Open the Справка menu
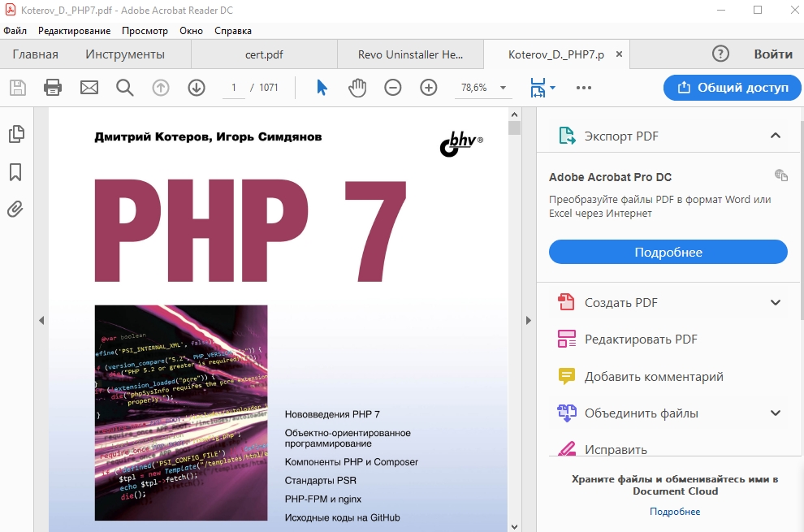 pos(233,31)
